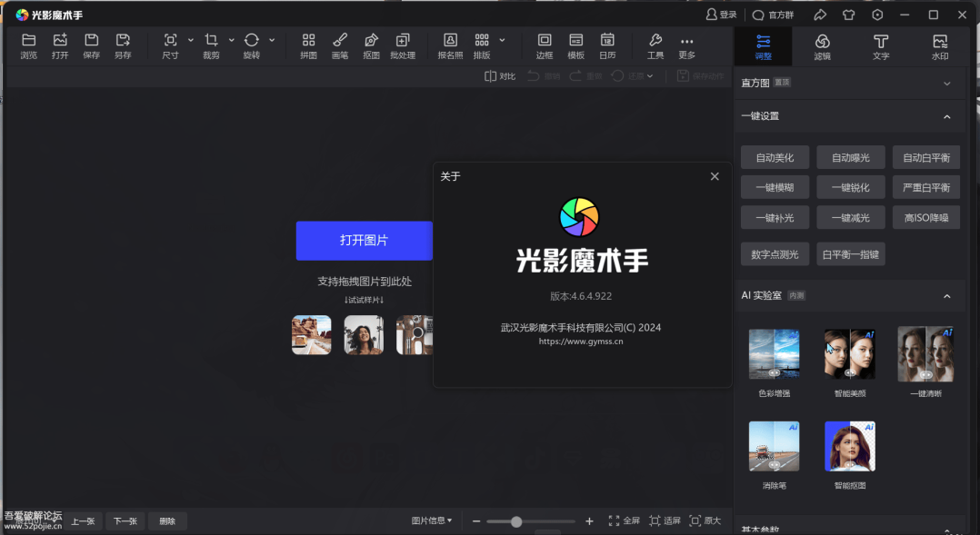980x535 pixels.
Task: Expand the 排版 dropdown arrow
Action: (502, 40)
